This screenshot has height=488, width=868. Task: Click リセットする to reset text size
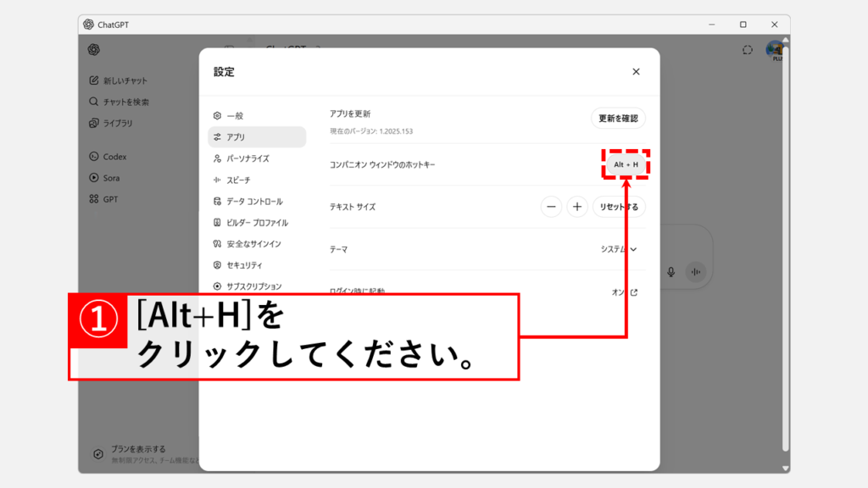[x=619, y=207]
